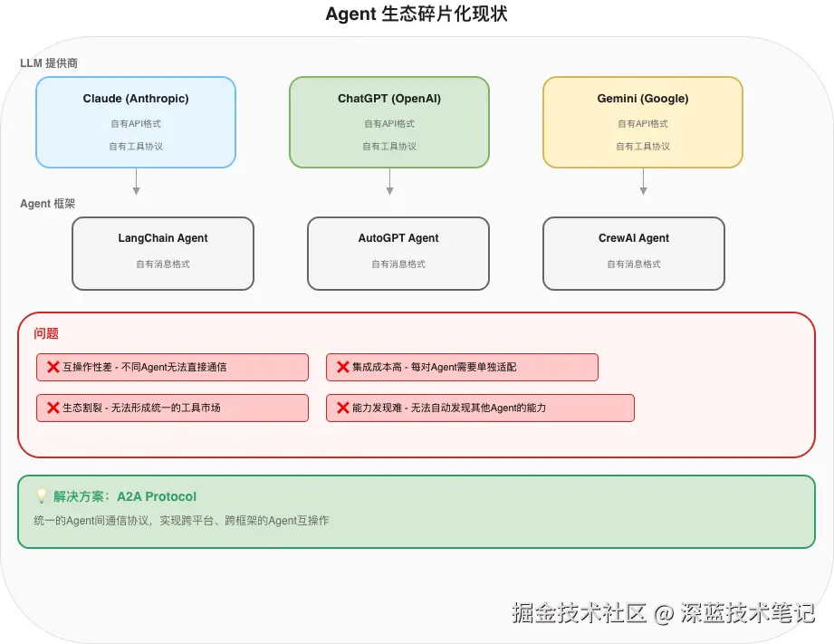
Task: Click the text '能力发现难 - 无法自动发现其他Agent的能力'
Action: [449, 408]
